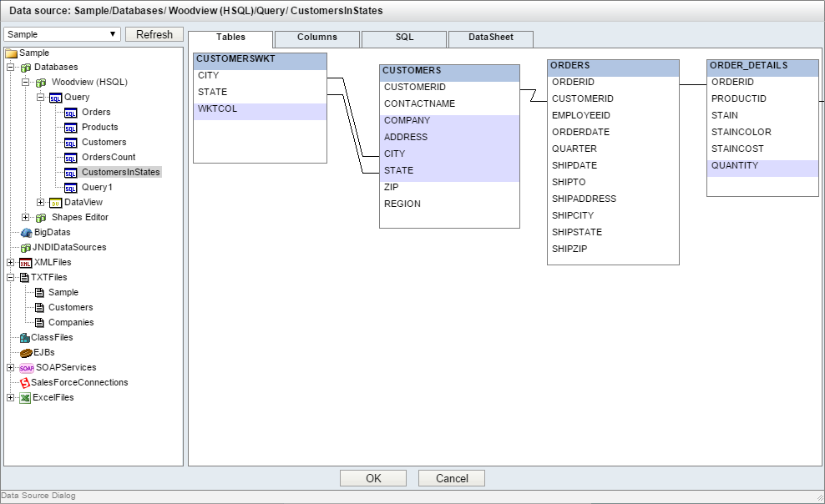825x504 pixels.
Task: Select the Orders query label
Action: point(96,112)
